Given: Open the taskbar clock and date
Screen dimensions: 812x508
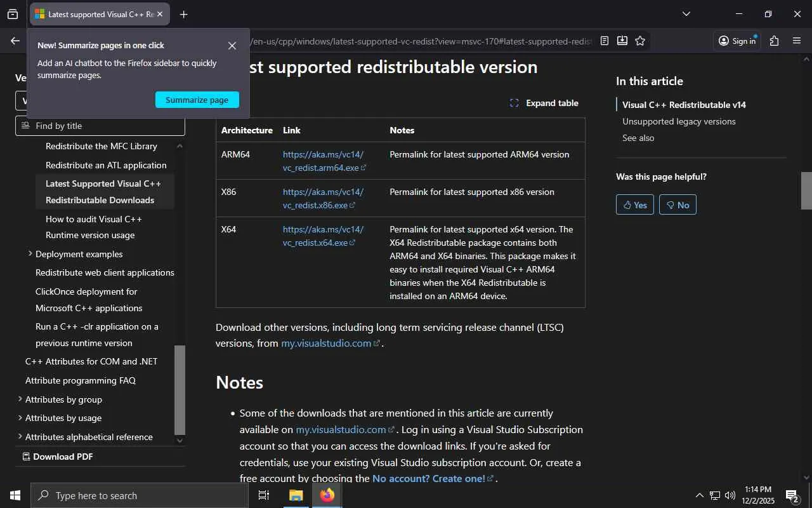Looking at the screenshot, I should tap(758, 495).
